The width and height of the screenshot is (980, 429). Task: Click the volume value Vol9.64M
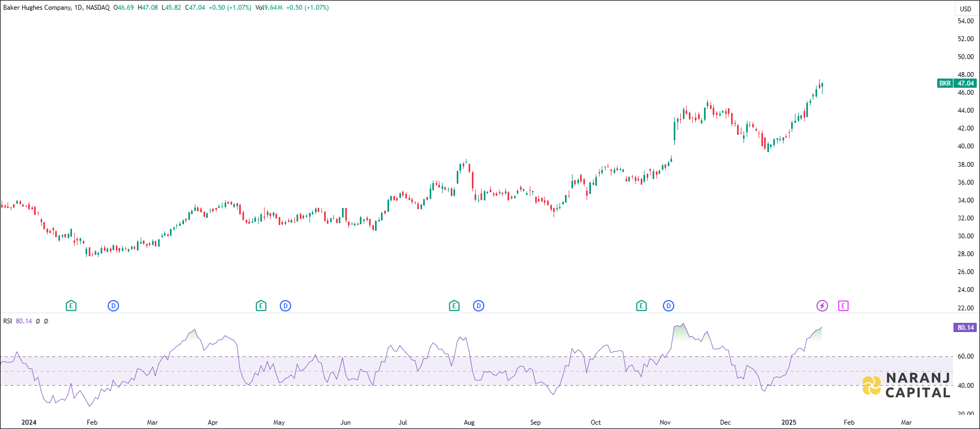click(269, 8)
